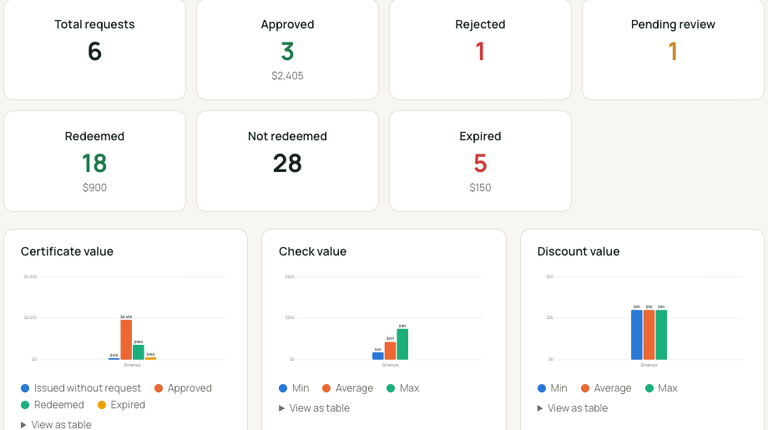Click the Rejected count 1
Image resolution: width=768 pixels, height=430 pixels.
click(480, 51)
